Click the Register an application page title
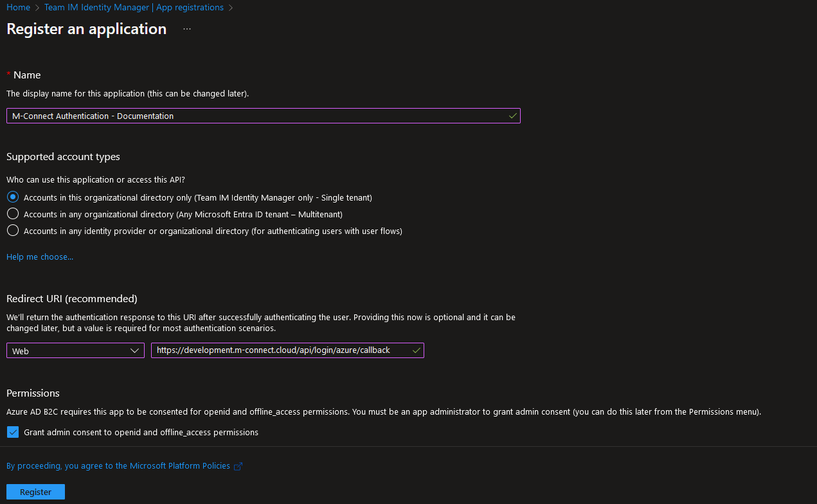Image resolution: width=817 pixels, height=504 pixels. click(x=86, y=30)
